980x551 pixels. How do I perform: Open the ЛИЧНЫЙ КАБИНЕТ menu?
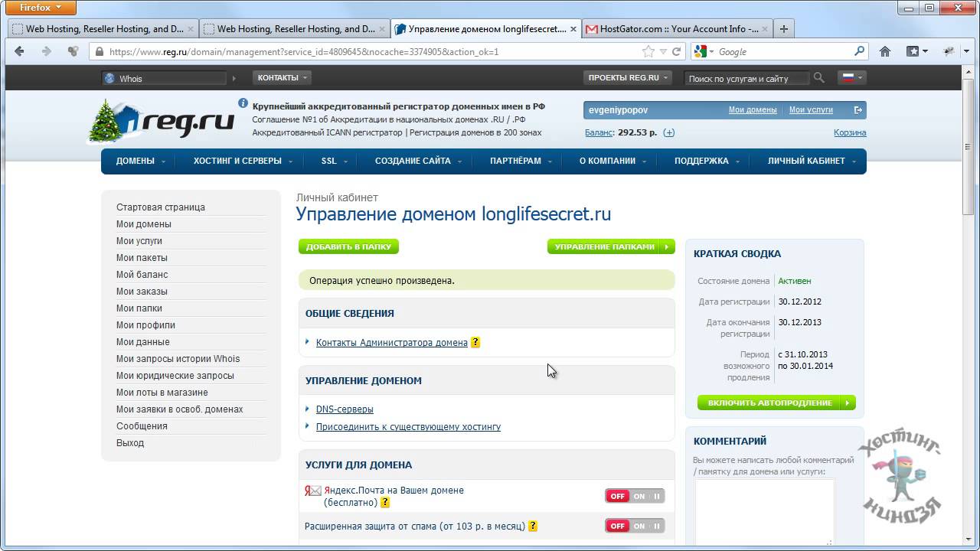810,161
